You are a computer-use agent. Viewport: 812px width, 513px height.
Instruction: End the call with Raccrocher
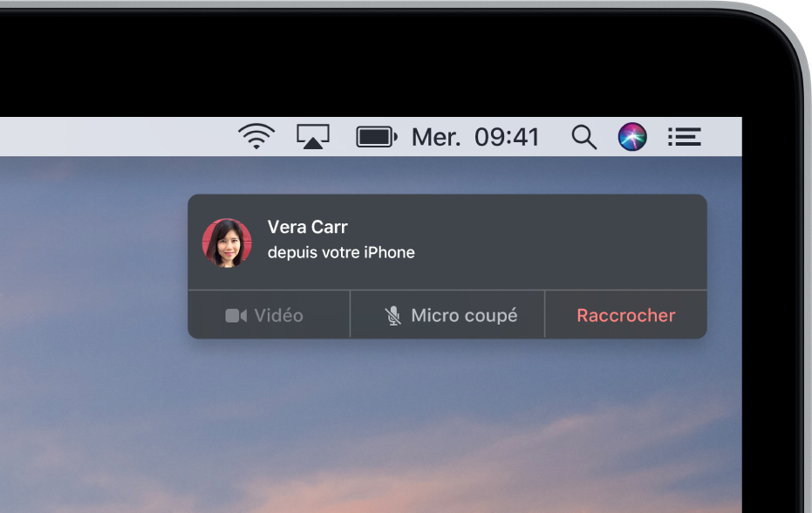pyautogui.click(x=626, y=315)
